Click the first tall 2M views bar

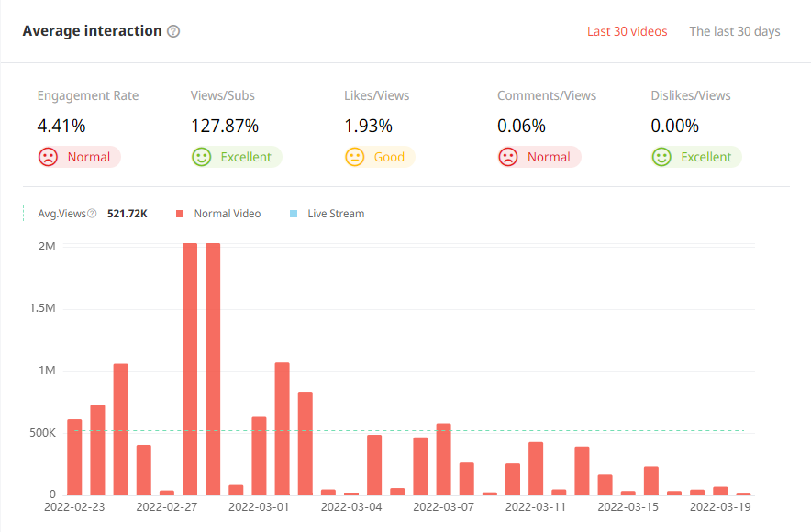(190, 369)
